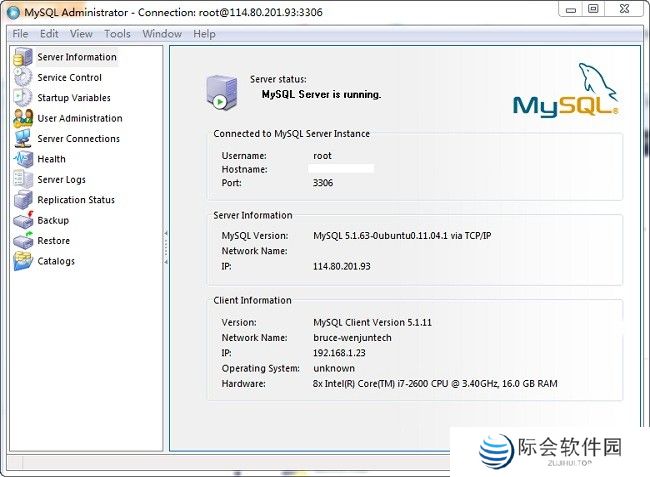This screenshot has height=477, width=650.
Task: Click the Startup Variables icon
Action: (x=23, y=97)
